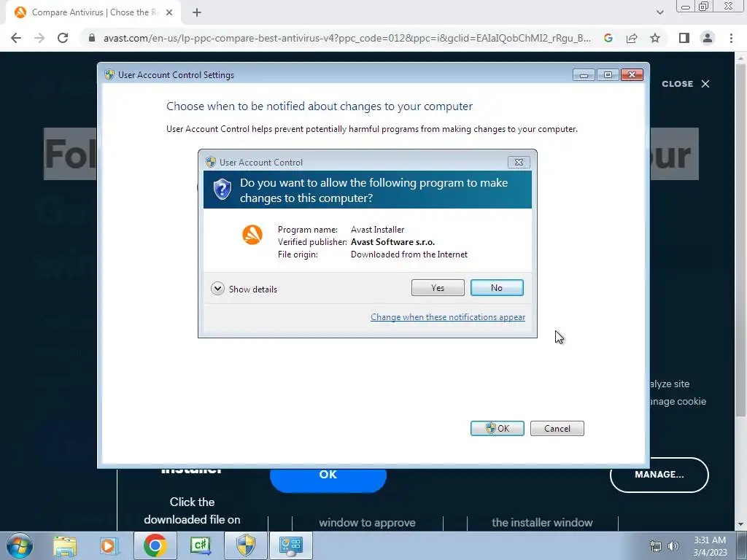Click the avast.com address bar URL
Screen dimensions: 747x560
coord(347,38)
